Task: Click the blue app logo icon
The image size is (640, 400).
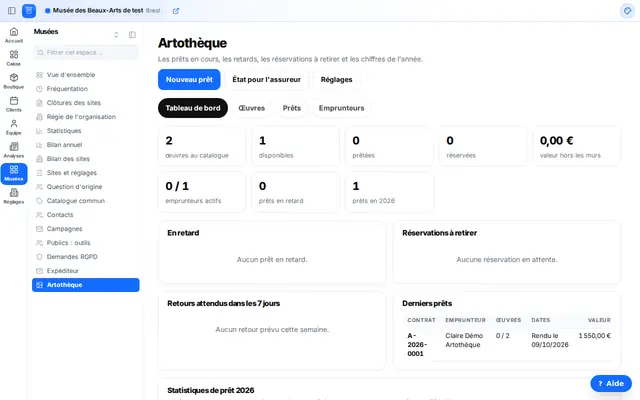Action: click(x=29, y=11)
